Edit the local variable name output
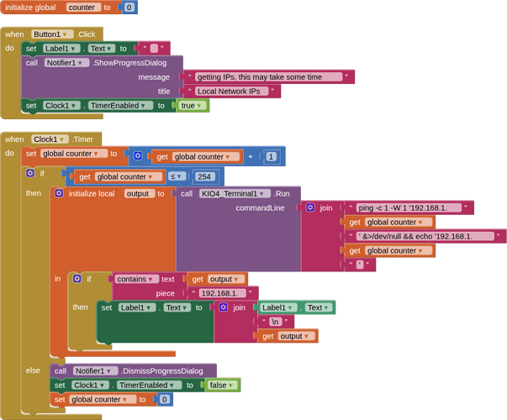The height and width of the screenshot is (420, 507). tap(140, 193)
